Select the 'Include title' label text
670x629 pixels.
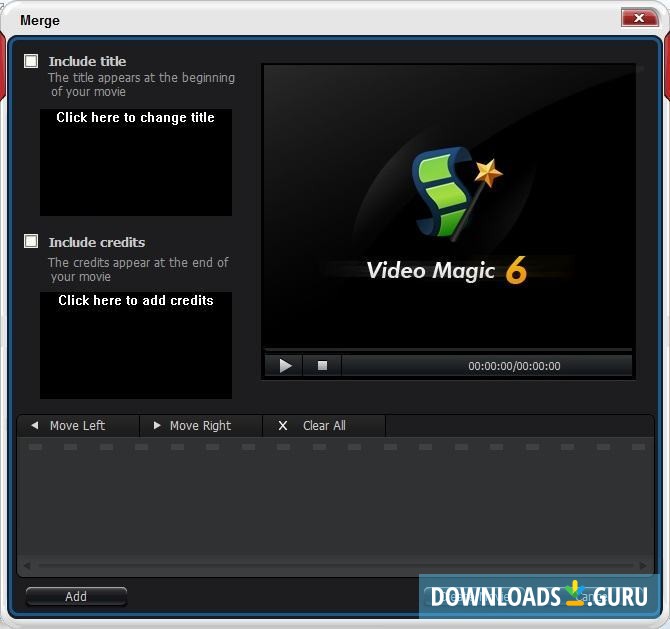[x=87, y=62]
